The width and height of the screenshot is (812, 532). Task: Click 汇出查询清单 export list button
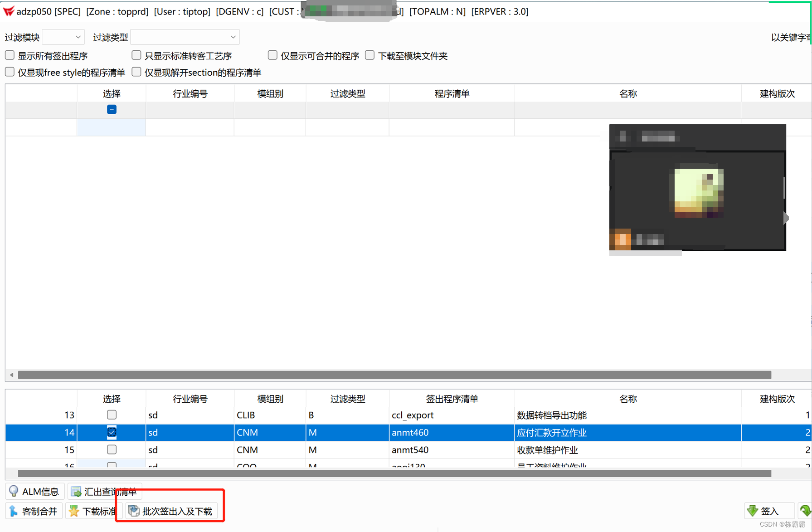[x=104, y=492]
